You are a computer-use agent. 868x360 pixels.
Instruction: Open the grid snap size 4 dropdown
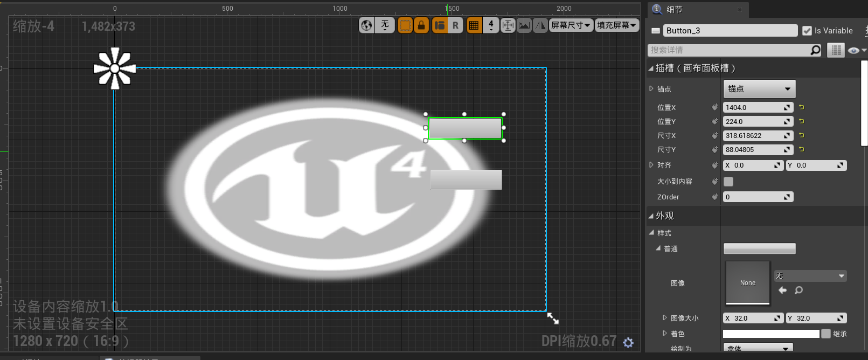(491, 25)
